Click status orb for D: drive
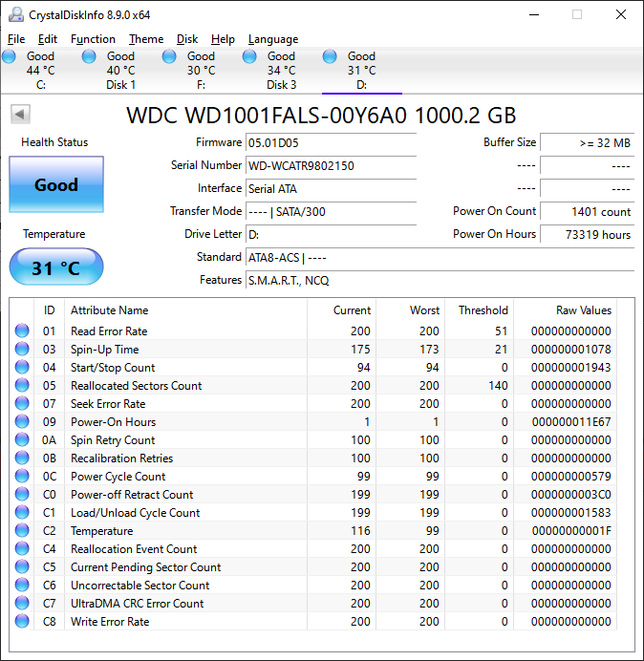Viewport: 644px width, 661px height. [x=330, y=56]
